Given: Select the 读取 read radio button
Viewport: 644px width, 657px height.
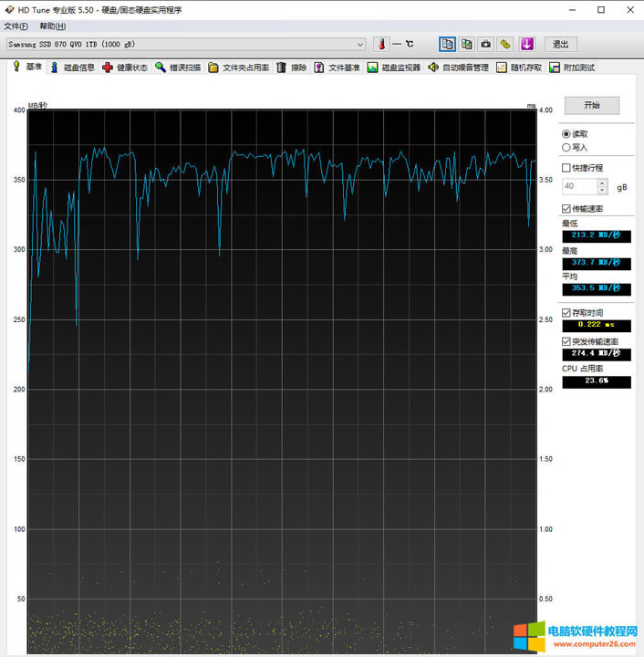Looking at the screenshot, I should [566, 134].
